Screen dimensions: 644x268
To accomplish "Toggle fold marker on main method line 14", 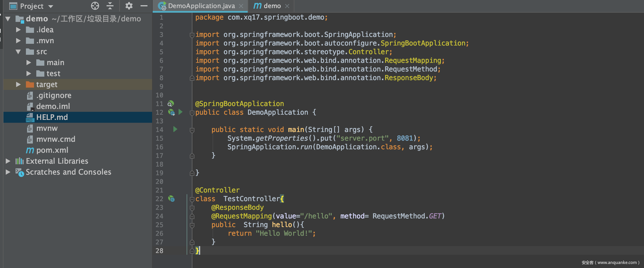I will 192,130.
